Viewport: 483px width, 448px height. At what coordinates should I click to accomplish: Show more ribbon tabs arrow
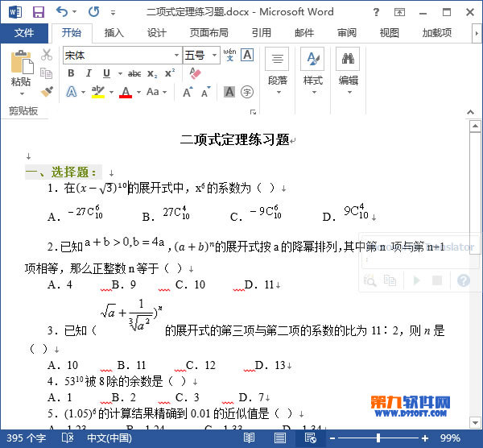click(x=477, y=33)
